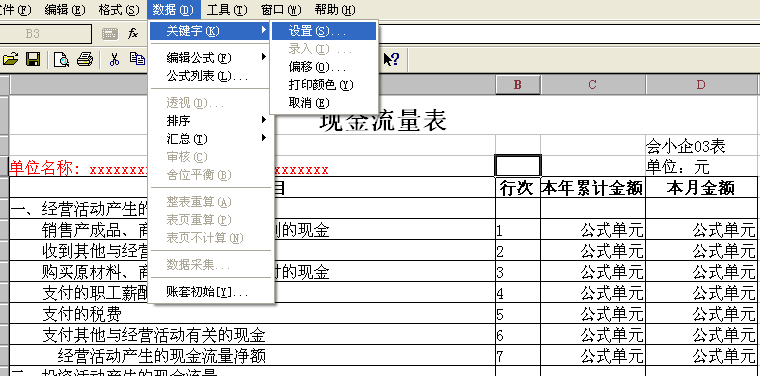Screen dimensions: 760x376
Task: Click the printer icon
Action: [84, 59]
